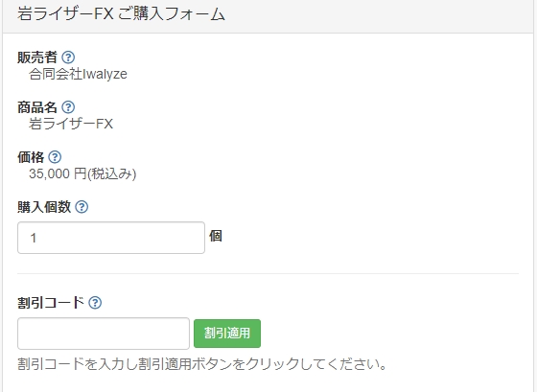The image size is (537, 392).
Task: Focus the 購入個数 quantity input field
Action: (111, 238)
